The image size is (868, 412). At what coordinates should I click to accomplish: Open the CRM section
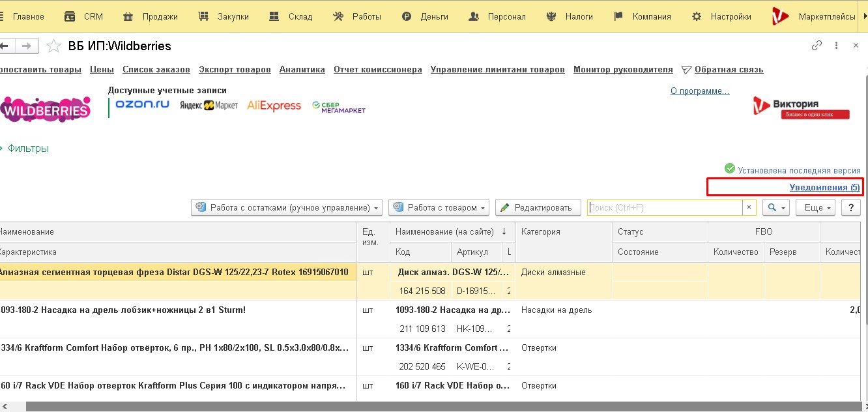pyautogui.click(x=83, y=16)
